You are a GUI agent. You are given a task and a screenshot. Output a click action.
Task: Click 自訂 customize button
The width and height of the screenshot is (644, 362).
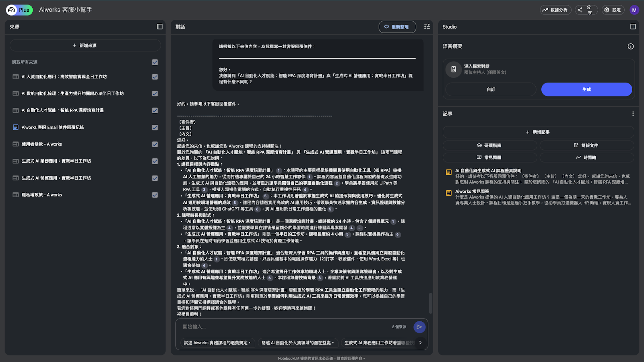pyautogui.click(x=491, y=89)
